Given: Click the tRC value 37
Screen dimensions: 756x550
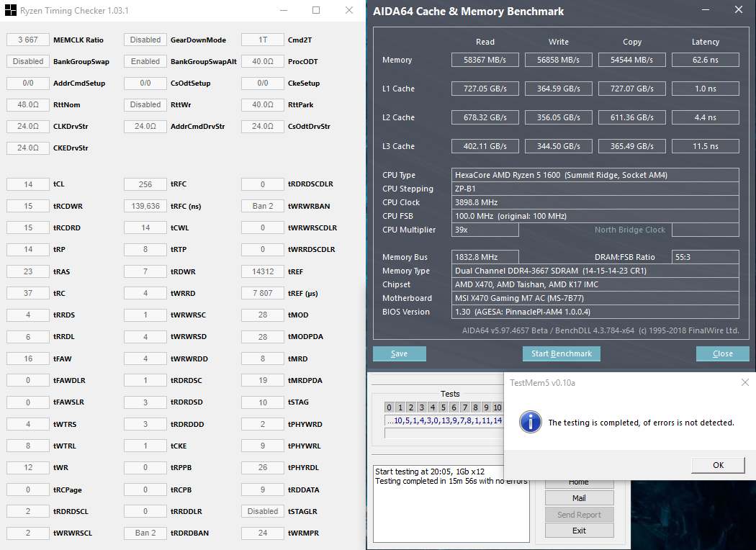Looking at the screenshot, I should click(28, 293).
